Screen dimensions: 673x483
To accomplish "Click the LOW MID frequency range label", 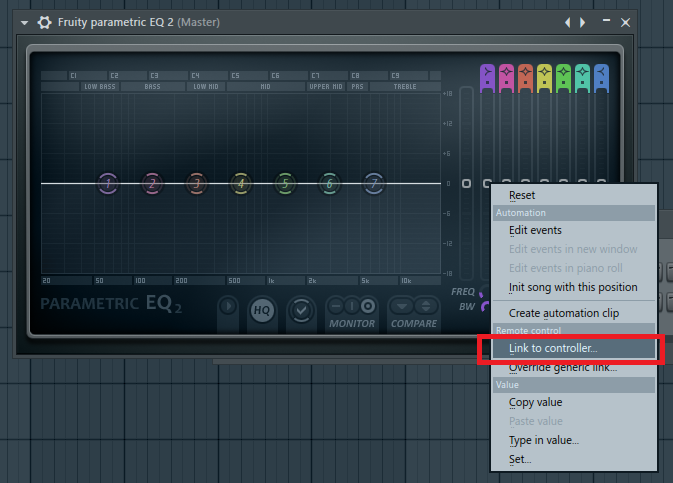I will 206,87.
